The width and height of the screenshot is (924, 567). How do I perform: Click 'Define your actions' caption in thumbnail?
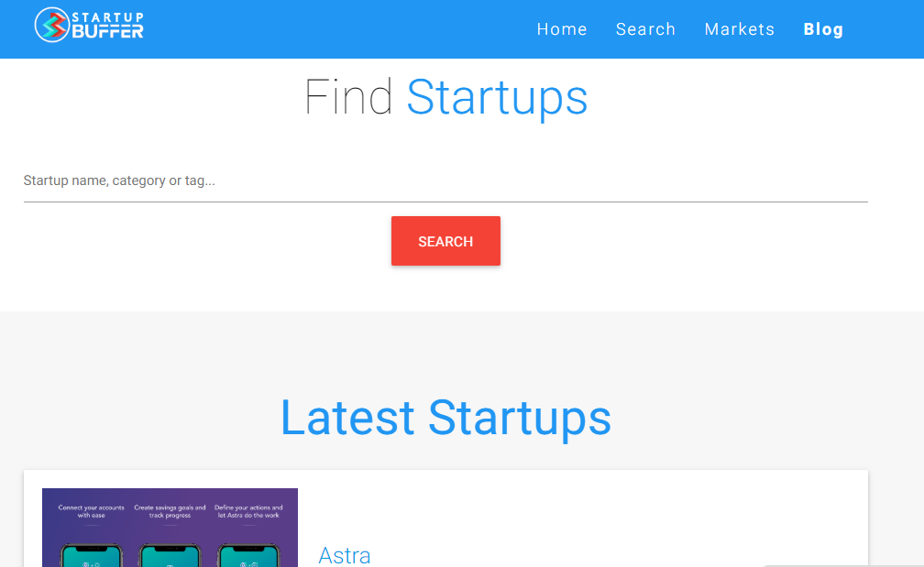click(248, 511)
